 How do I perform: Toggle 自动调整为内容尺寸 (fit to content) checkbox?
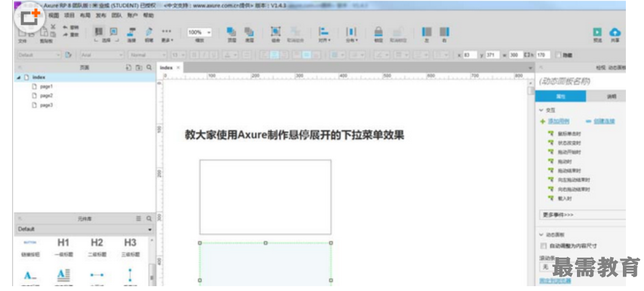(544, 246)
